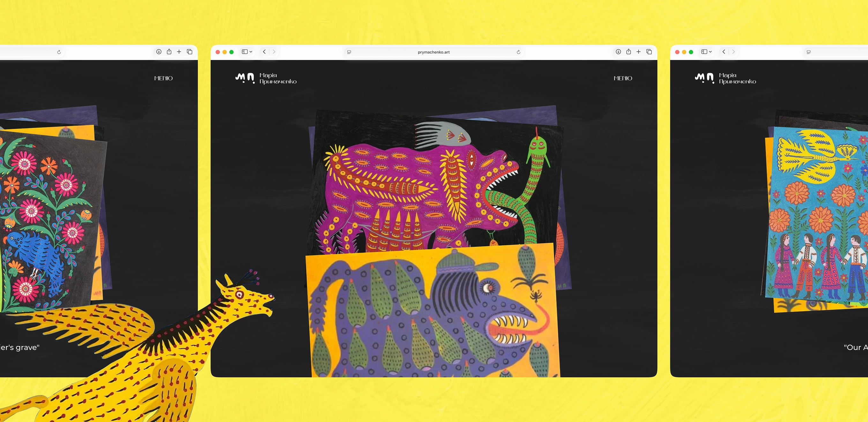This screenshot has height=422, width=868.
Task: Click the reload icon in the middle browser window
Action: pos(518,52)
